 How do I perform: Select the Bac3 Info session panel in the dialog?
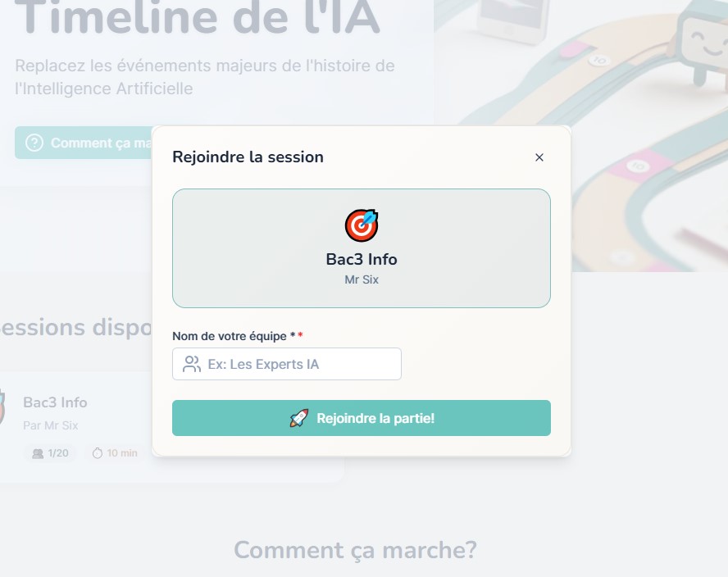[362, 248]
